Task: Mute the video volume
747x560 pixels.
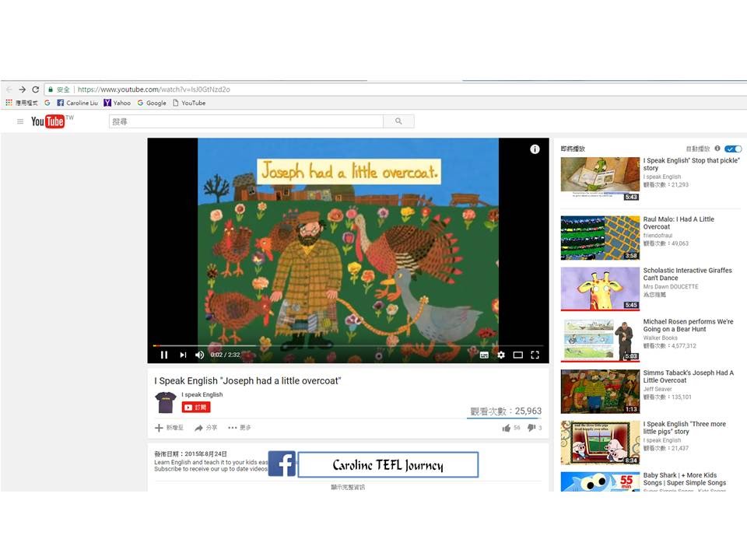Action: [x=200, y=355]
